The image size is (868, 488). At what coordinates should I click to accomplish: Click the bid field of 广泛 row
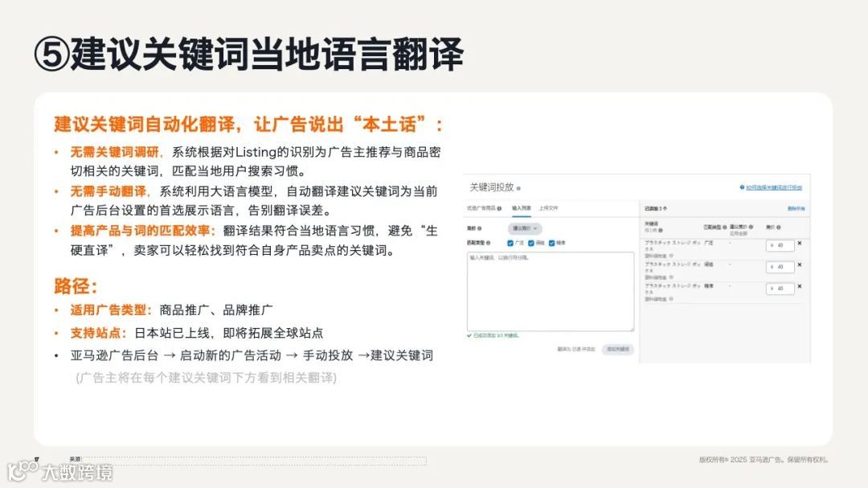[x=780, y=245]
